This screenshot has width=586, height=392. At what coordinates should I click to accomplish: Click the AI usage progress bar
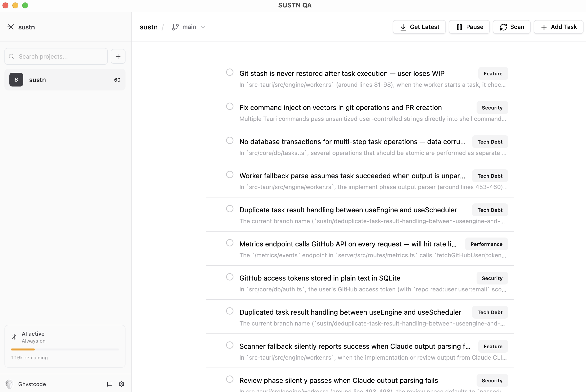[x=65, y=349]
